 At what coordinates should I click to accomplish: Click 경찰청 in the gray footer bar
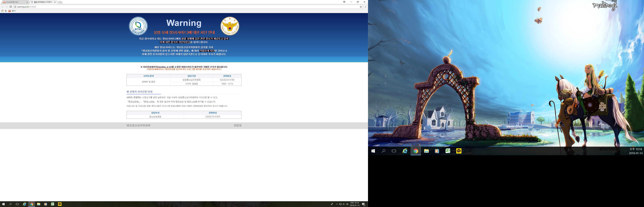point(237,125)
